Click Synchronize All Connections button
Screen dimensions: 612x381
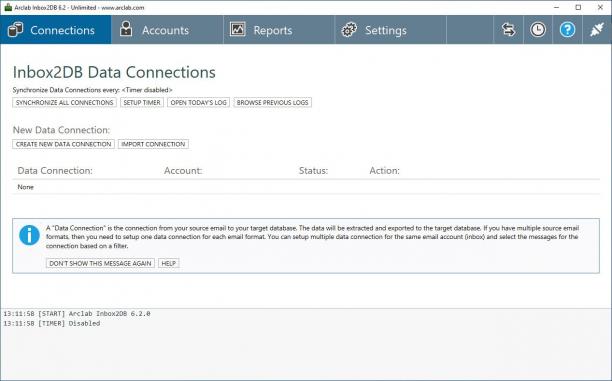point(64,102)
